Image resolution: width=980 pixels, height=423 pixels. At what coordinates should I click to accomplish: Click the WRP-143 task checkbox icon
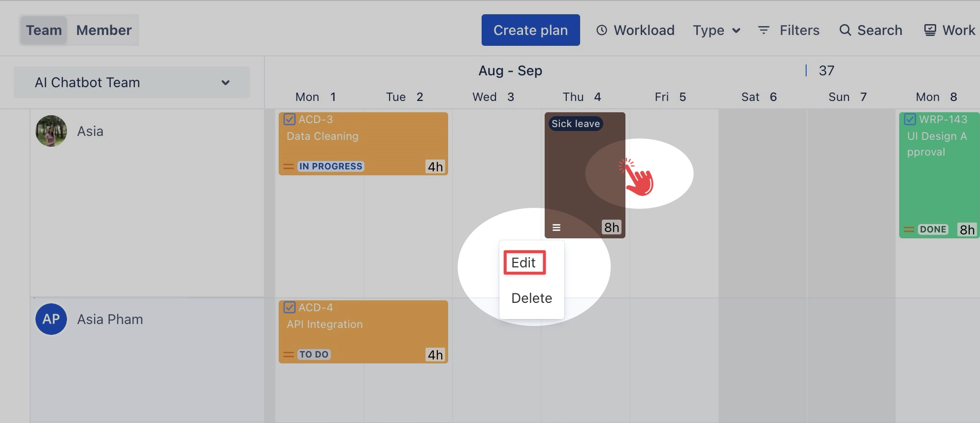coord(910,119)
